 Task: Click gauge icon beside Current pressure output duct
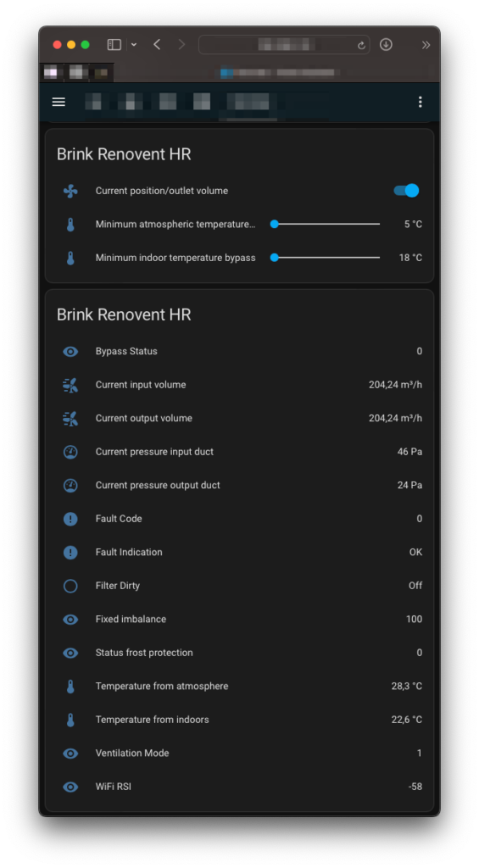70,486
